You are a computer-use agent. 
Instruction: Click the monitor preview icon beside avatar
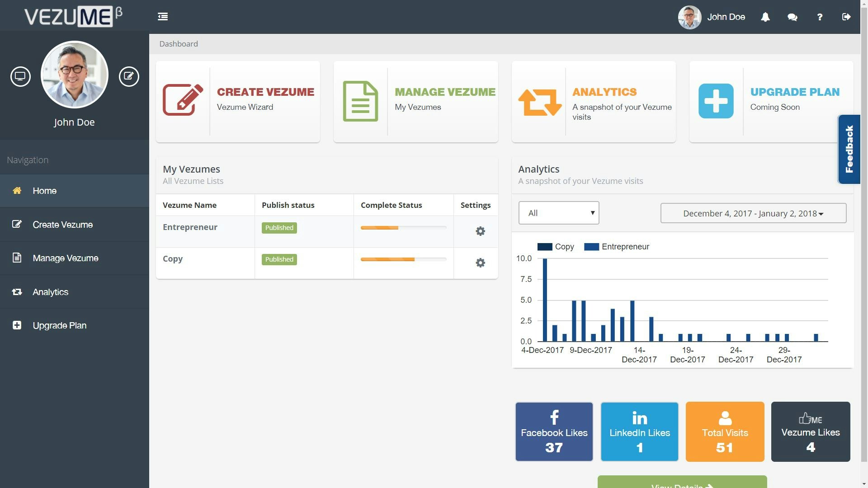(20, 76)
